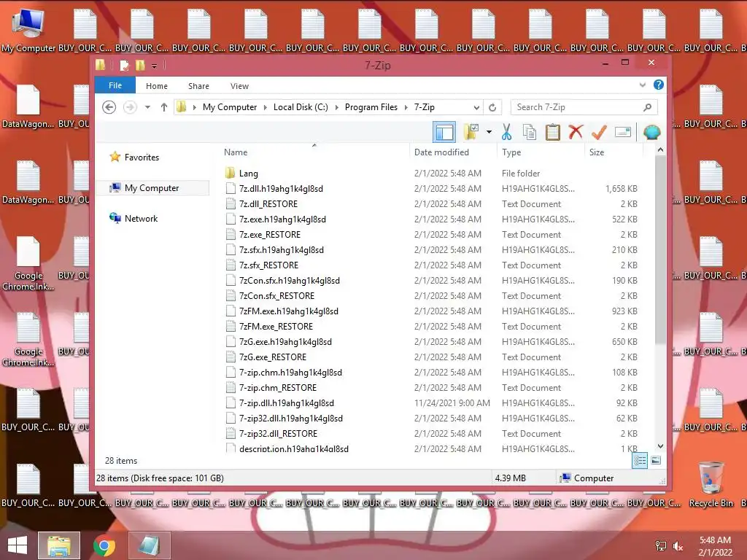Click the shell globe toolbar icon
747x560 pixels.
point(651,132)
